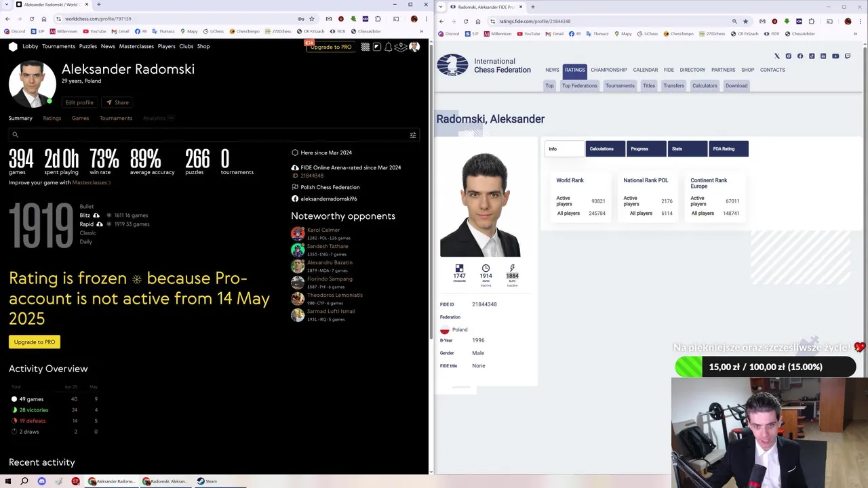Screen dimensions: 868x488
Task: Click the FIDE address bar URL
Action: click(535, 21)
